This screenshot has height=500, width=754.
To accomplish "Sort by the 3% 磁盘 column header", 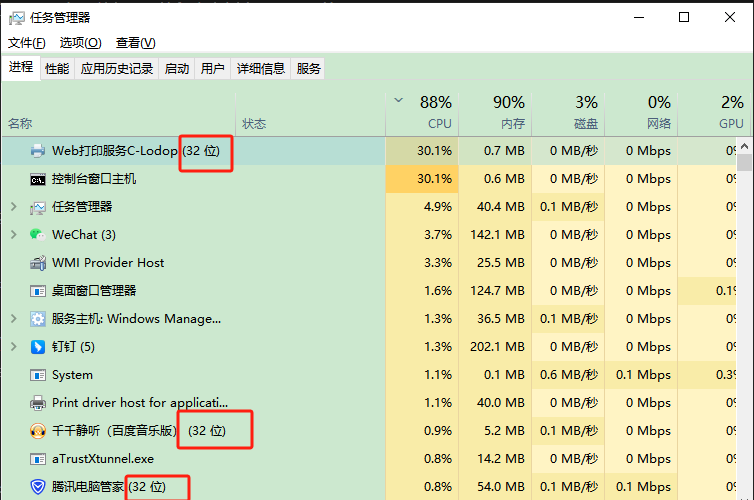I will [x=568, y=114].
